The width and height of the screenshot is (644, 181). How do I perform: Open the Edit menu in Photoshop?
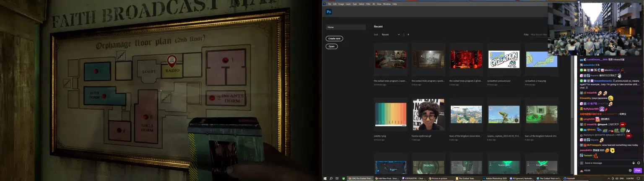click(335, 4)
